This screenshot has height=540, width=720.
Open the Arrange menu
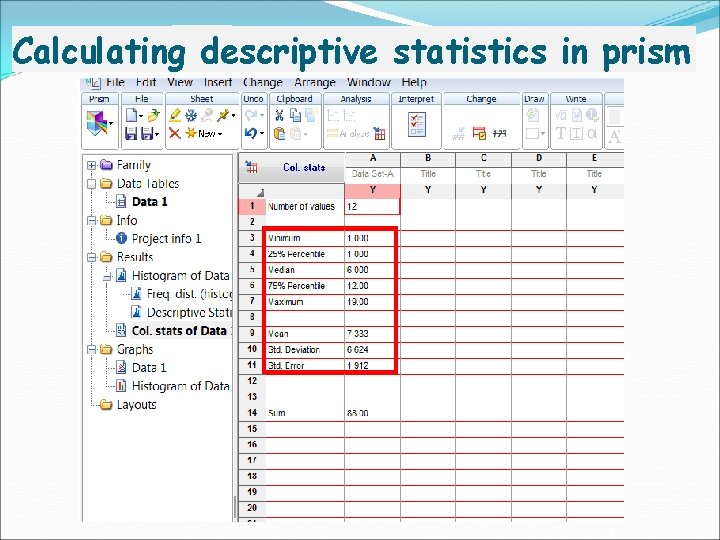tap(315, 82)
